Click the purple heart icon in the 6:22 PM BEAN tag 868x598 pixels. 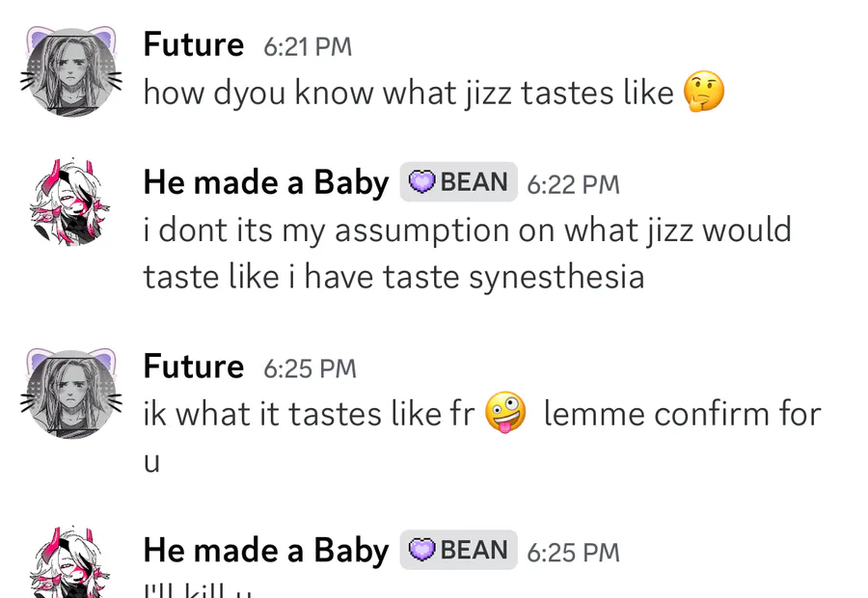point(421,182)
